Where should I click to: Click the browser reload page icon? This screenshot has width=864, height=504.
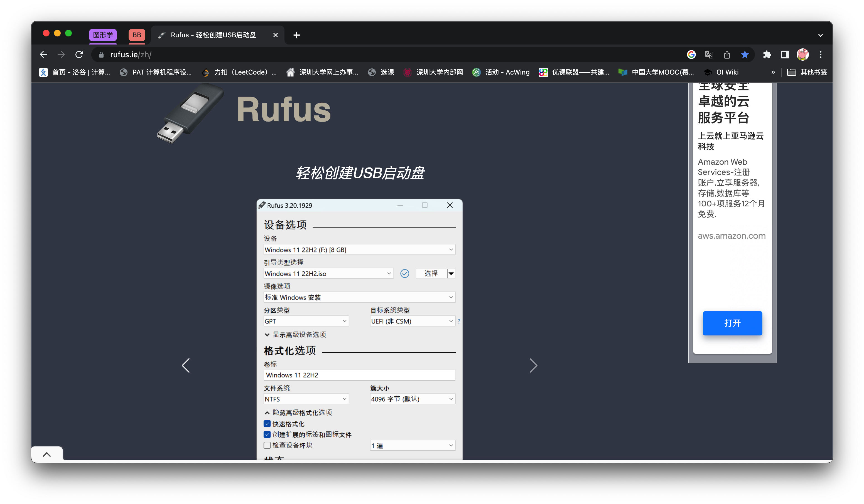[79, 55]
